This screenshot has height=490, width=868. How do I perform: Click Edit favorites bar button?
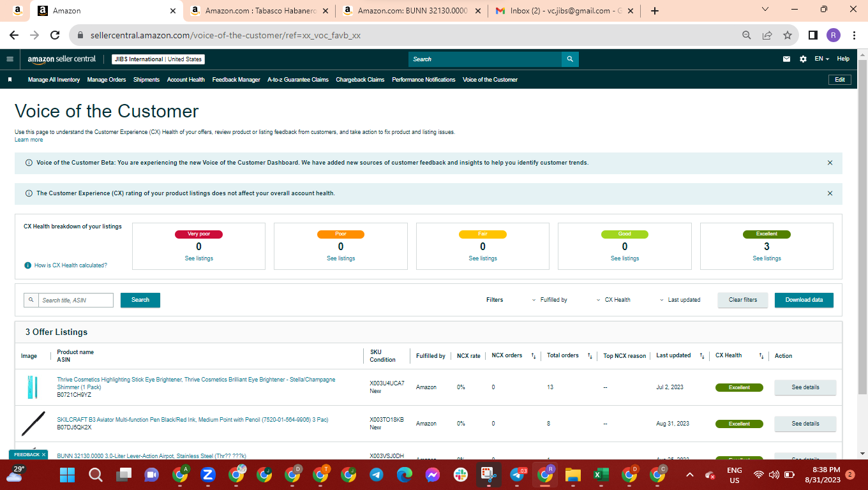click(x=840, y=80)
